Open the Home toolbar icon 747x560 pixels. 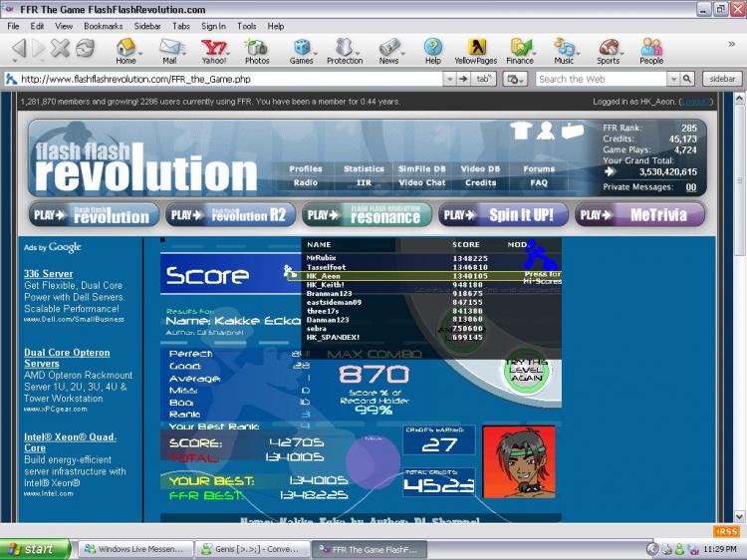coord(125,51)
